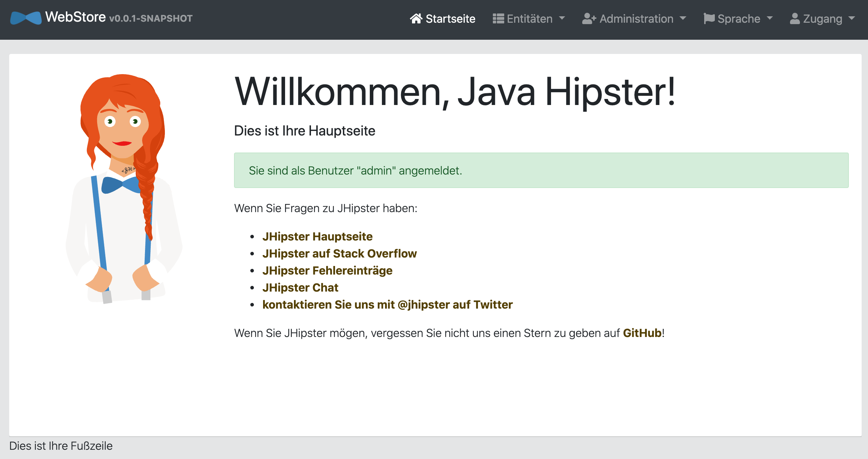Open the Zugang dropdown arrow

coord(852,18)
